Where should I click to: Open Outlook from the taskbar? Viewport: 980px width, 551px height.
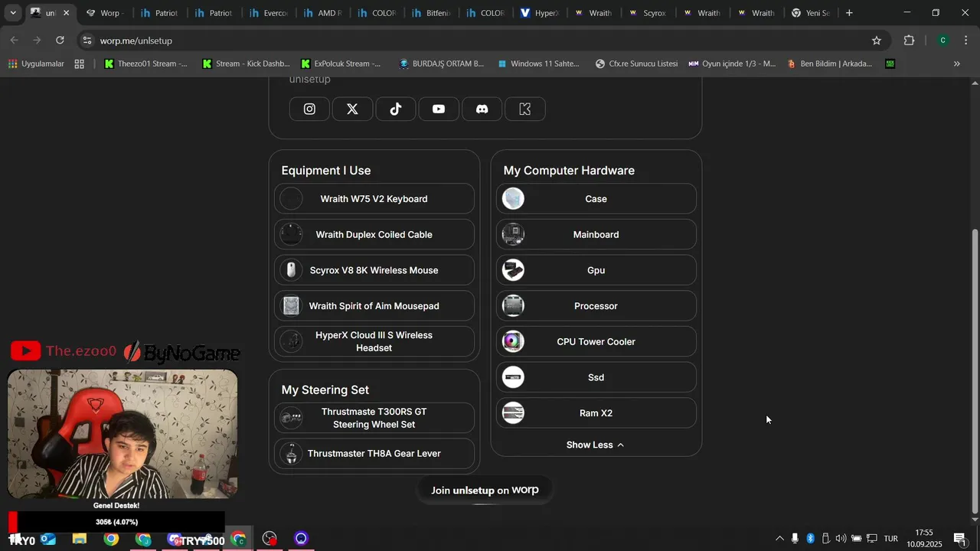[48, 539]
